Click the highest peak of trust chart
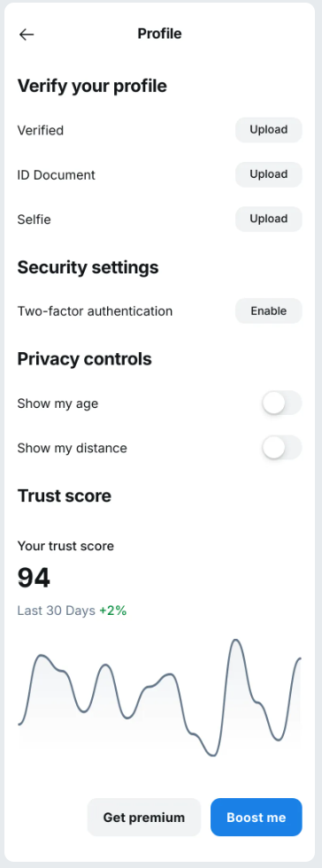Screen dimensions: 322x868 point(236,641)
